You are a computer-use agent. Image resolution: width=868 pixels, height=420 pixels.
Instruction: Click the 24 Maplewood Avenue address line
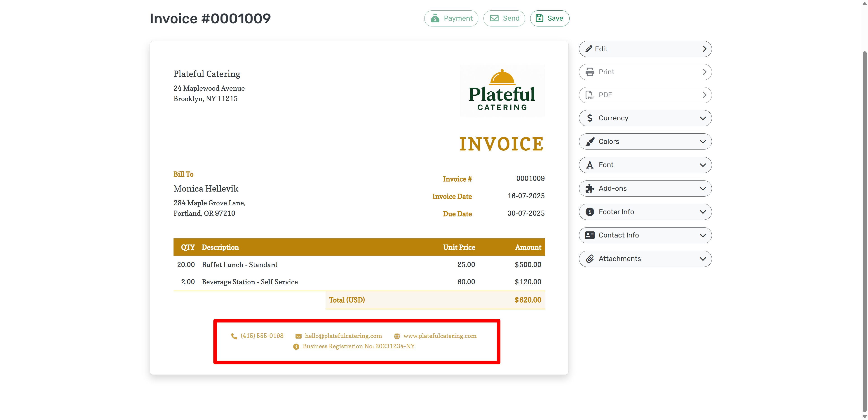coord(209,88)
